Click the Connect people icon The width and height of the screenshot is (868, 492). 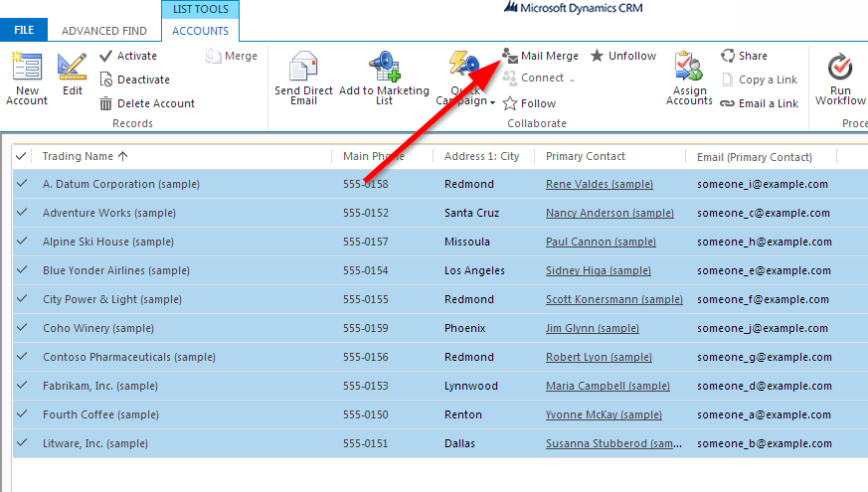click(510, 79)
